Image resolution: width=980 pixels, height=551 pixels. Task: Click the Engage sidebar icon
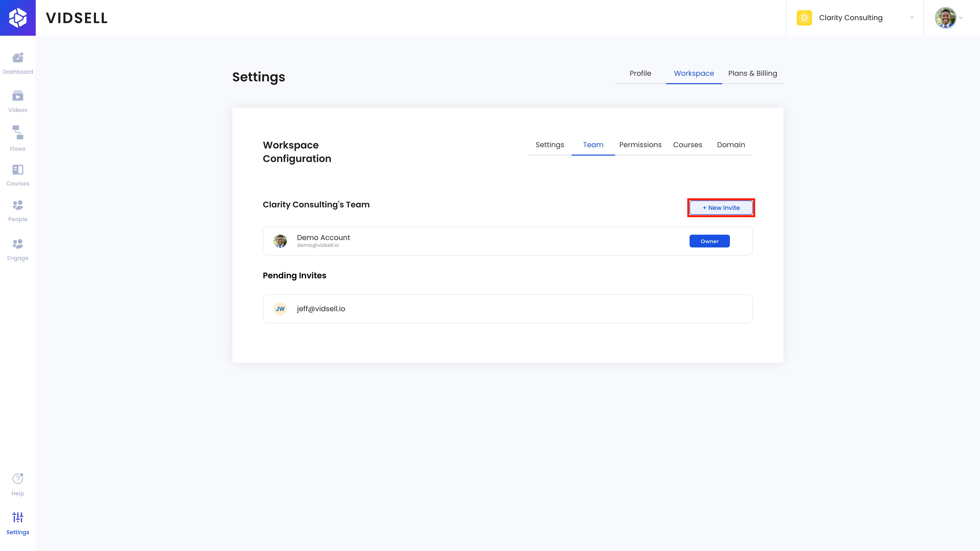tap(18, 244)
